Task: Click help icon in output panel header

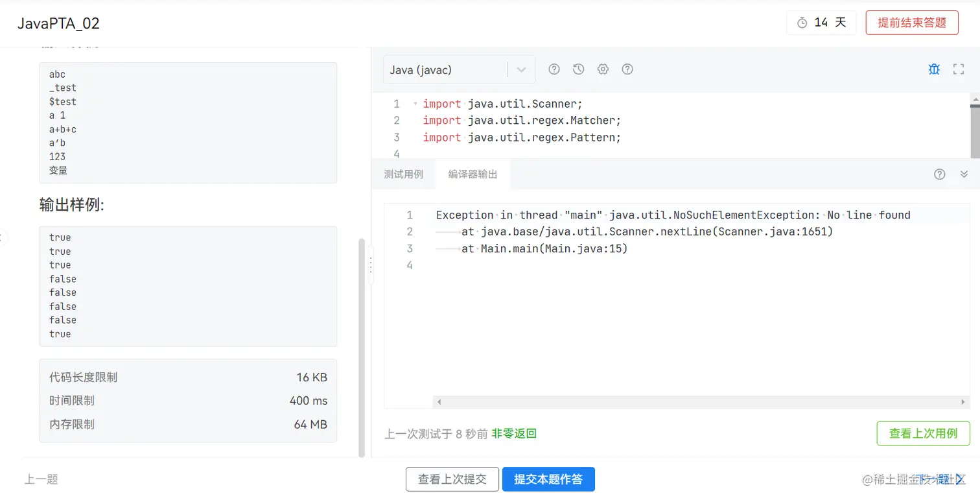Action: 940,174
